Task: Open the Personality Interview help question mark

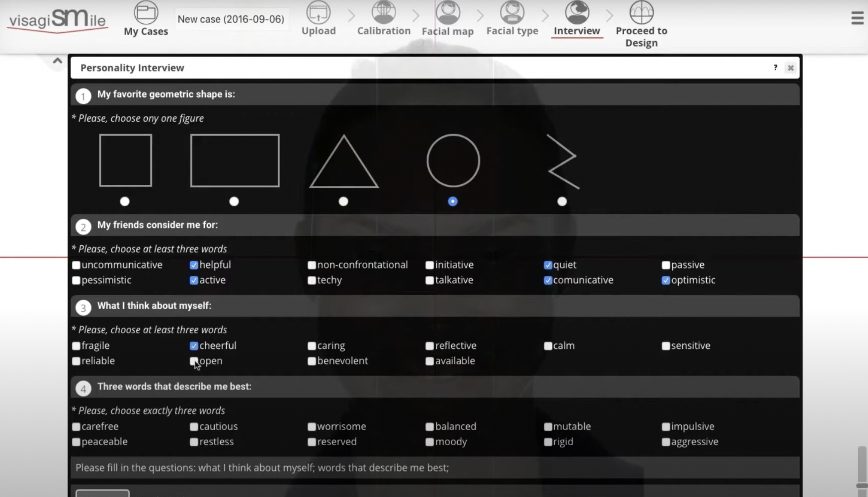Action: pyautogui.click(x=776, y=68)
